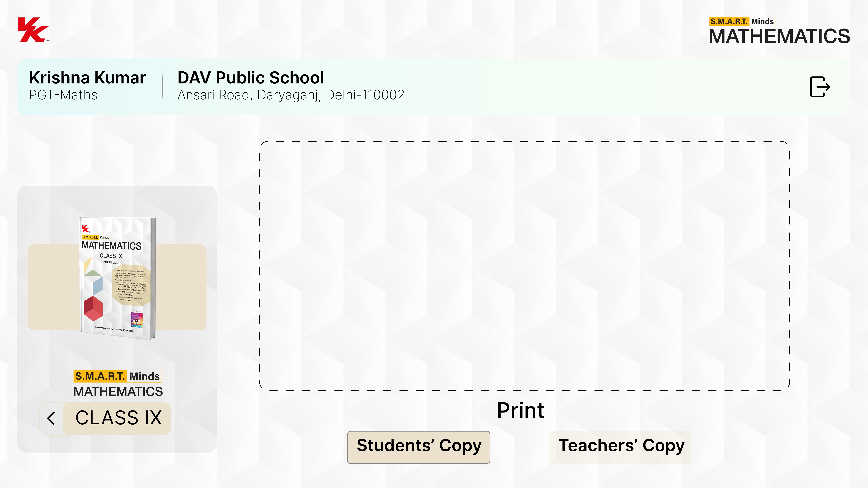Click the back chevron beside CLASS IX
The height and width of the screenshot is (488, 868).
tap(51, 418)
